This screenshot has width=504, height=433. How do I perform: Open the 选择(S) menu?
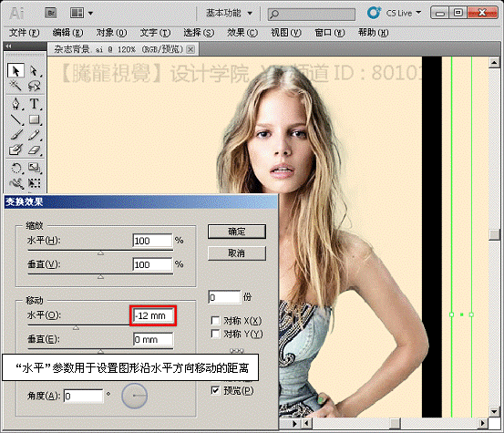tap(199, 33)
